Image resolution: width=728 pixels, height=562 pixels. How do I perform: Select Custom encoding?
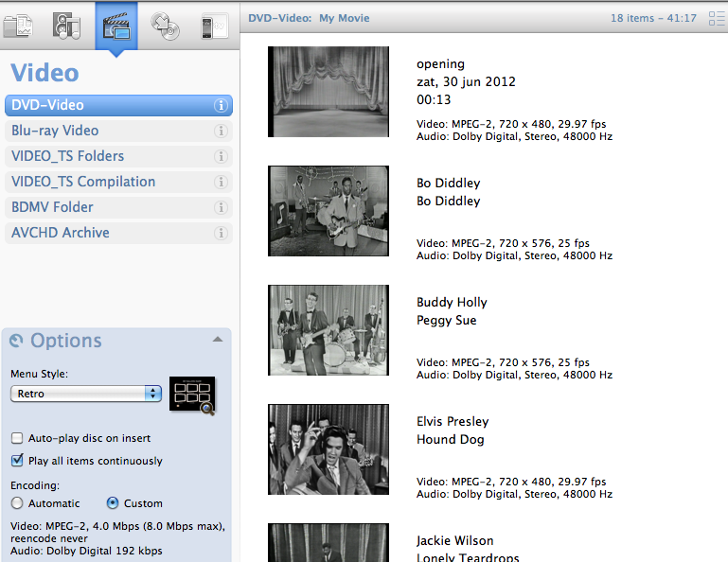point(113,503)
